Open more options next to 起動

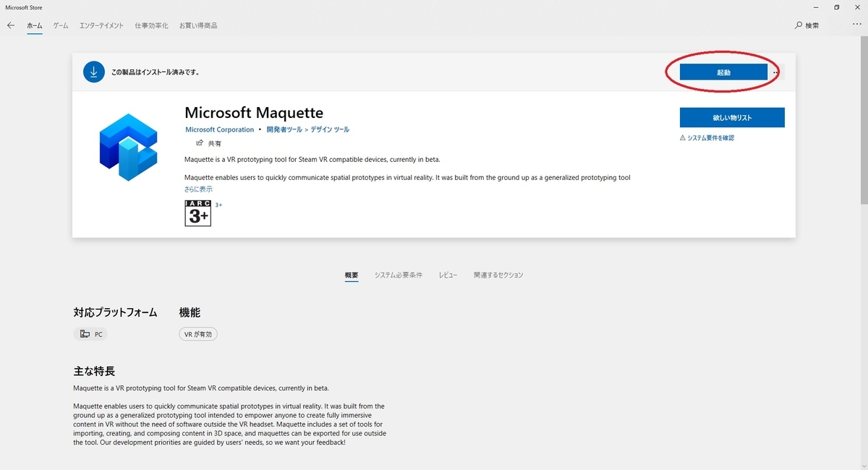[776, 72]
